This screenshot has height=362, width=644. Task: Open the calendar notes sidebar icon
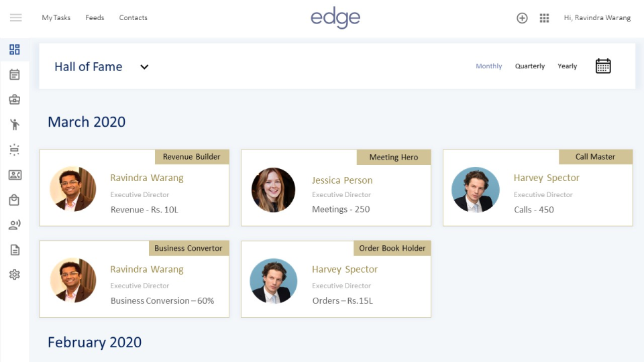14,74
